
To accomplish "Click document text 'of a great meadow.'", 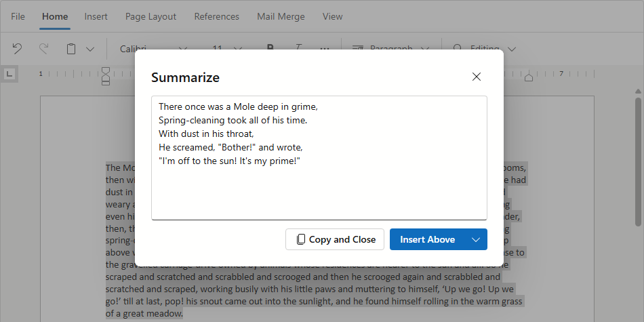I will [144, 314].
